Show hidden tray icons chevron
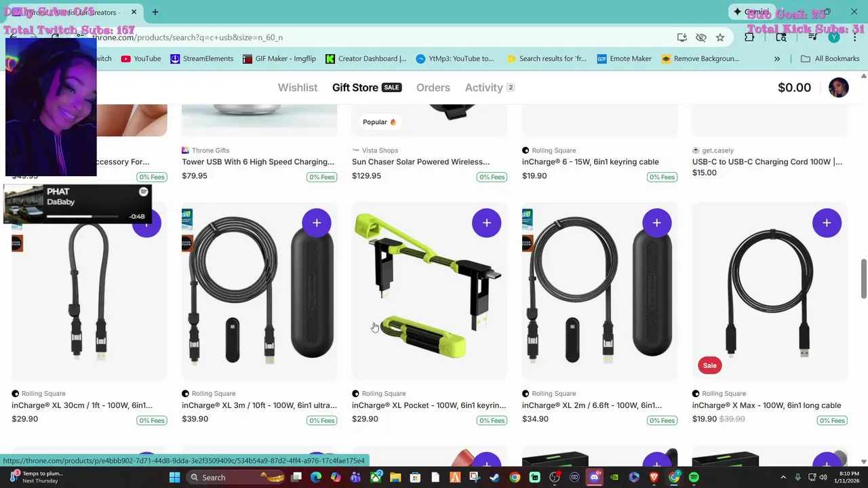The width and height of the screenshot is (868, 488). pos(783,477)
